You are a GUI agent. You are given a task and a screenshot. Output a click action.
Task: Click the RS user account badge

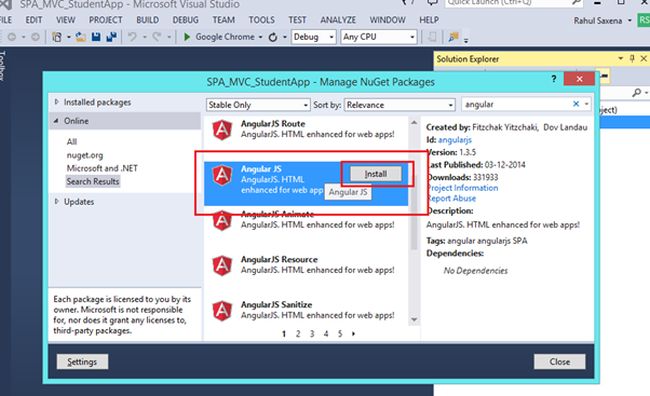click(644, 19)
